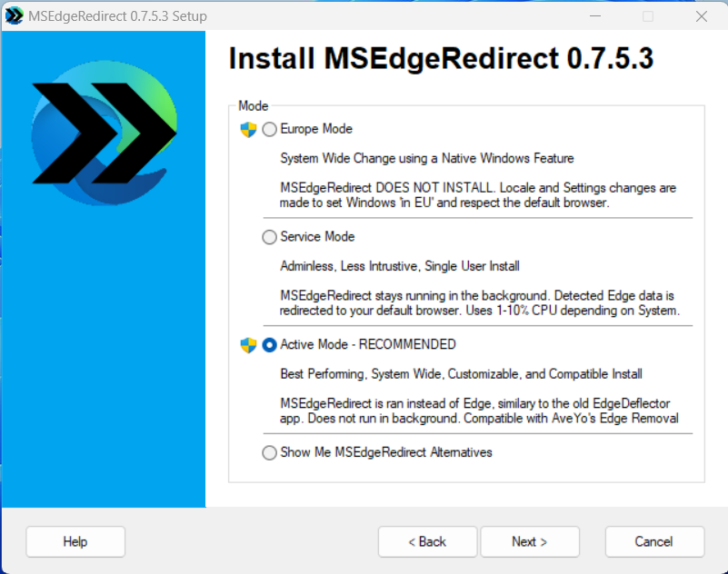Choose the Service Mode radio button
728x574 pixels.
pyautogui.click(x=270, y=237)
